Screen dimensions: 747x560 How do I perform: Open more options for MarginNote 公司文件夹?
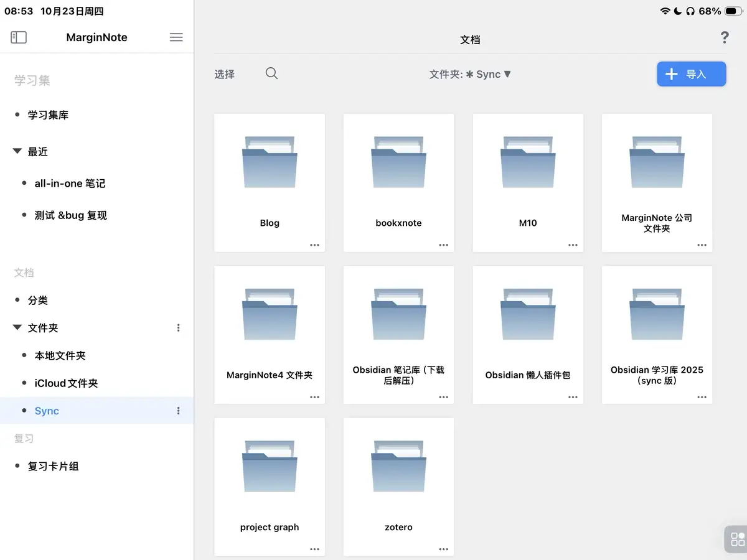pos(702,245)
